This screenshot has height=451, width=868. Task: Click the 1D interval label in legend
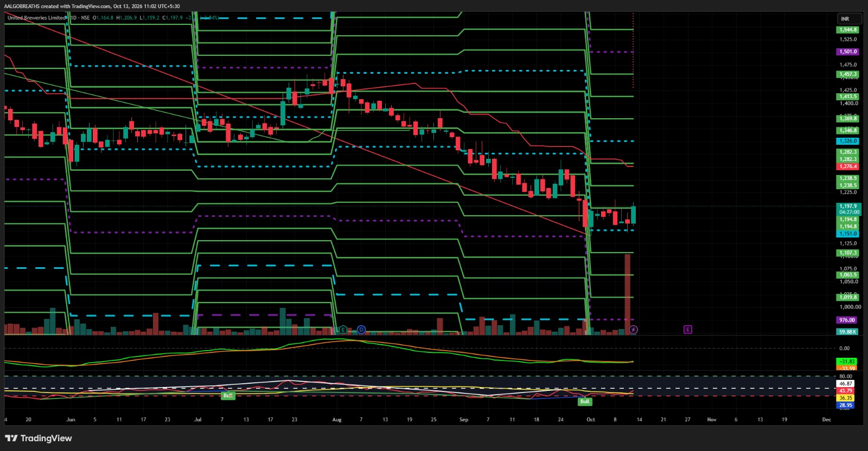click(x=73, y=18)
